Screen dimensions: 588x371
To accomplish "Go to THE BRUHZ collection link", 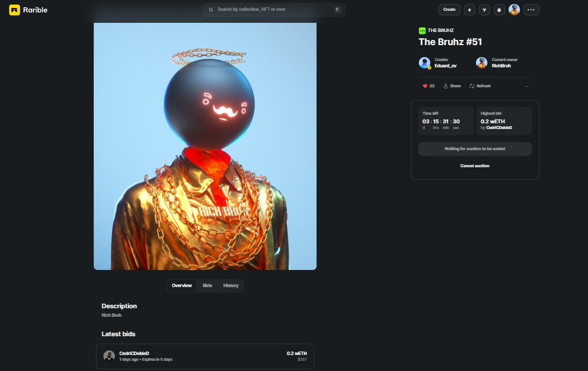I will (441, 30).
